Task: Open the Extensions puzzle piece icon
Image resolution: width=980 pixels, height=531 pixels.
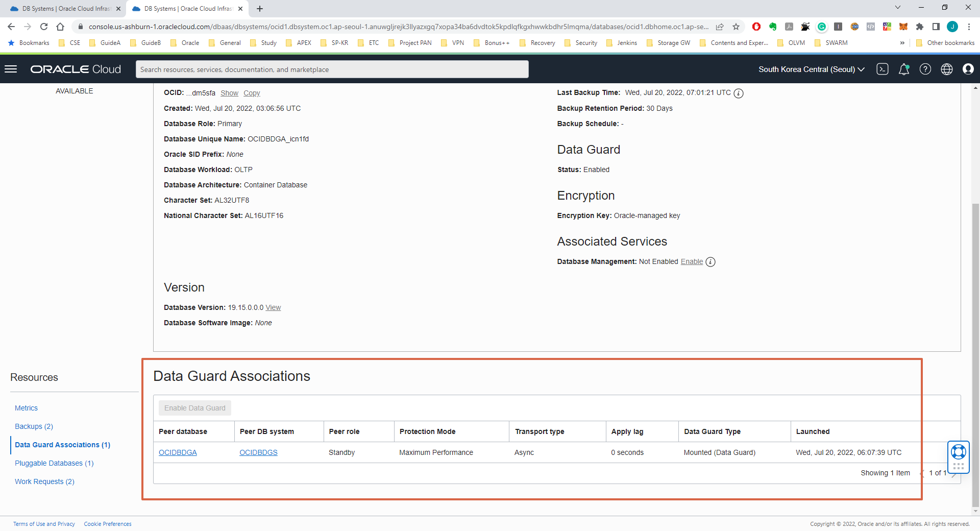Action: [920, 27]
